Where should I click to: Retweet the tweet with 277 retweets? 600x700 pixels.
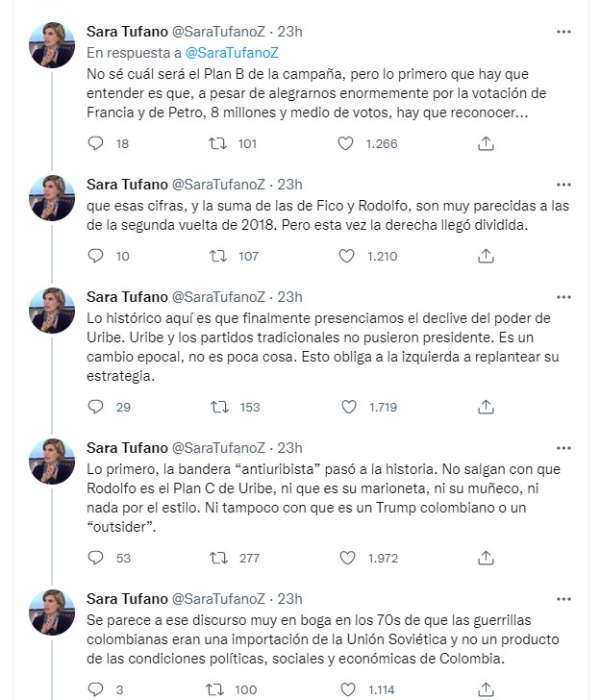click(x=218, y=557)
